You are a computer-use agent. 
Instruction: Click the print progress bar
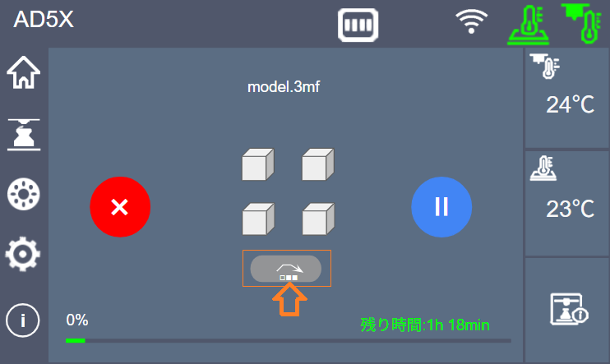289,341
